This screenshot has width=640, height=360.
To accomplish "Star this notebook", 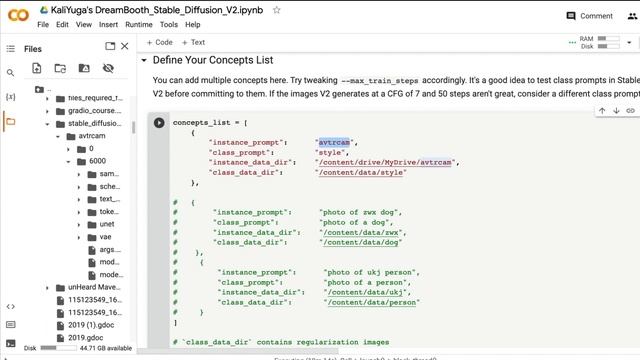I will click(x=276, y=10).
